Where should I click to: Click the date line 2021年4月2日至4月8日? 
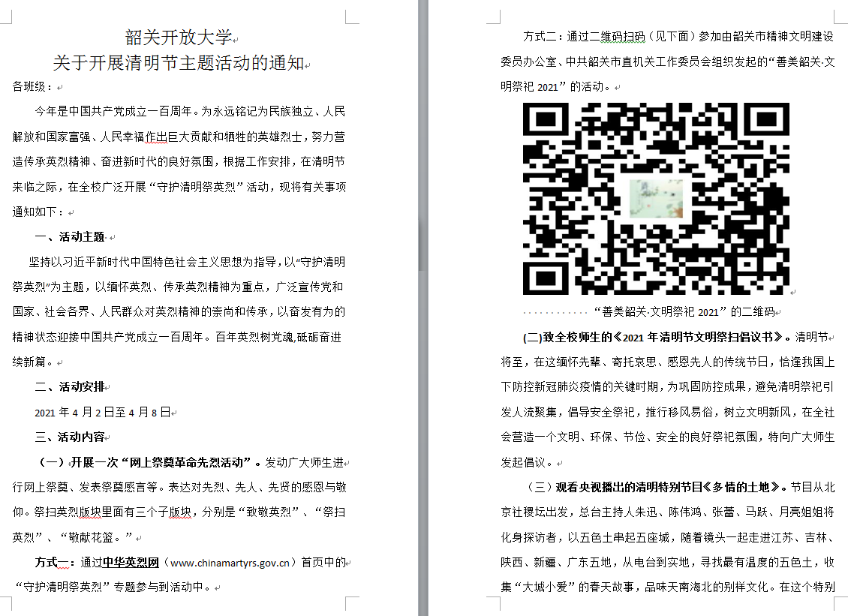click(x=102, y=412)
